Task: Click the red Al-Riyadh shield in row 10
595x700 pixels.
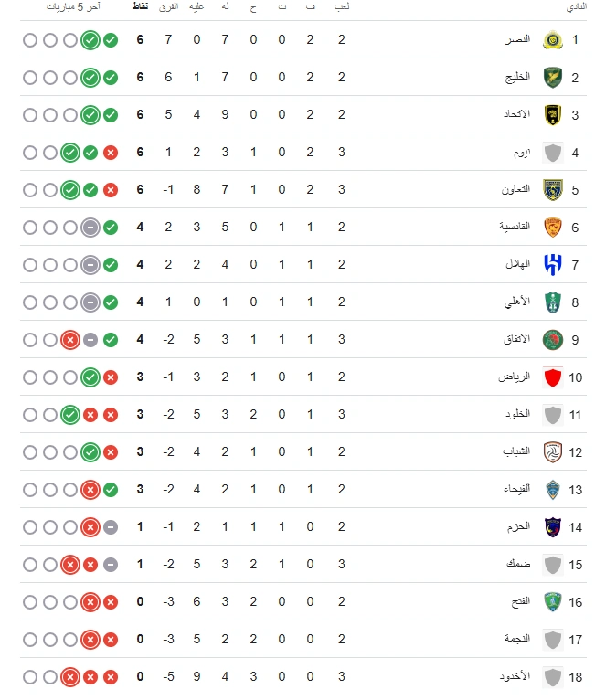Action: pos(553,377)
